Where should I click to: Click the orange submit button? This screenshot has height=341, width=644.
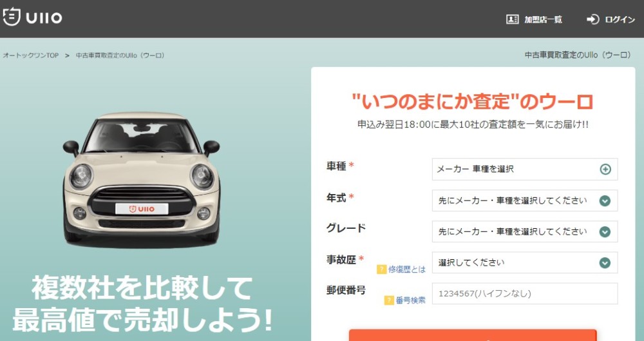pos(473,335)
